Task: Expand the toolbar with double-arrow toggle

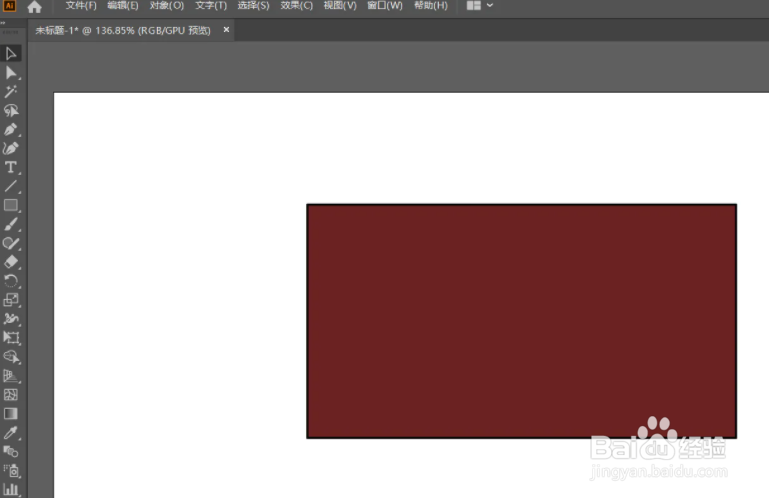Action: (x=3, y=22)
